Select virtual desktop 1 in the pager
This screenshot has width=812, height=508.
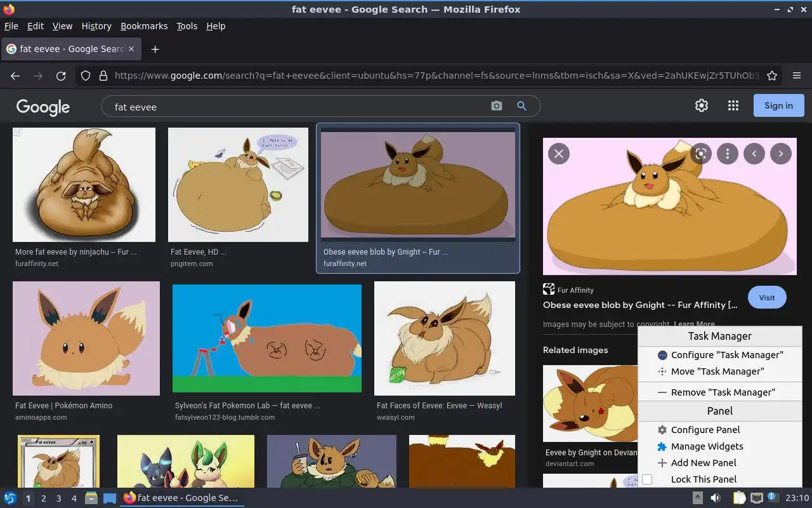pos(28,498)
